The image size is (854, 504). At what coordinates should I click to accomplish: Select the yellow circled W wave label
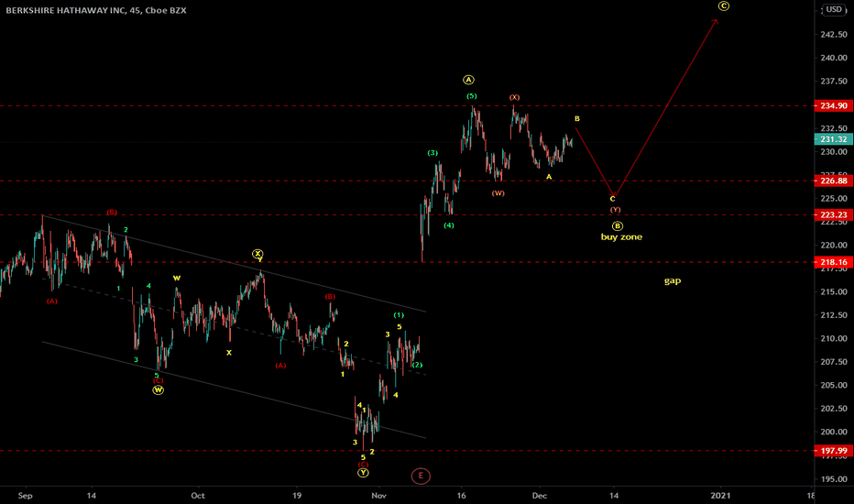[x=158, y=390]
